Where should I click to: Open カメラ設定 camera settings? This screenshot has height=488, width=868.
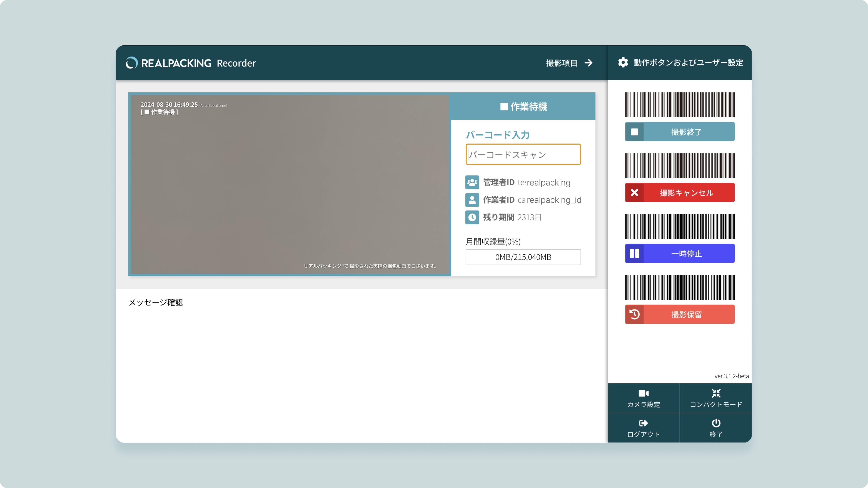(643, 398)
